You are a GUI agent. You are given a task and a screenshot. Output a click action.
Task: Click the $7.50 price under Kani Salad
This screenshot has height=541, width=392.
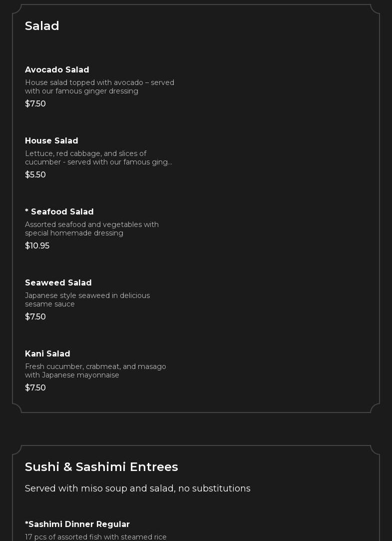point(35,388)
